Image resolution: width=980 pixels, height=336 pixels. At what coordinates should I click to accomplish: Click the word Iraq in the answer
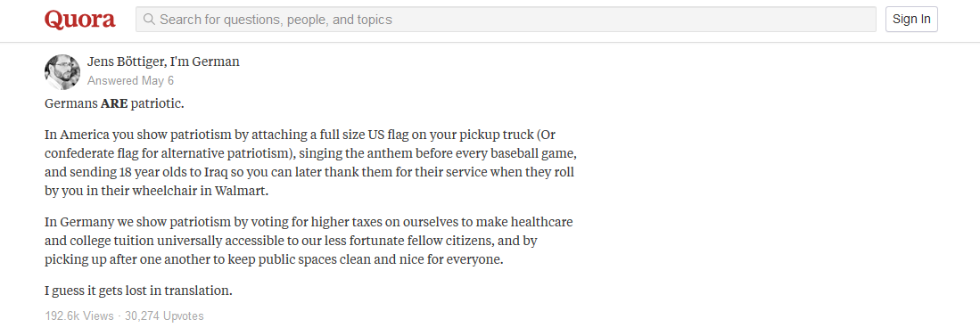[x=218, y=172]
